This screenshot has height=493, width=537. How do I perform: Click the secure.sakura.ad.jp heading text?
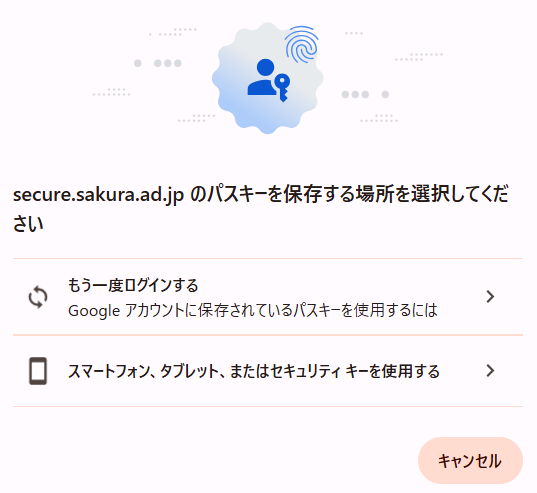click(98, 194)
